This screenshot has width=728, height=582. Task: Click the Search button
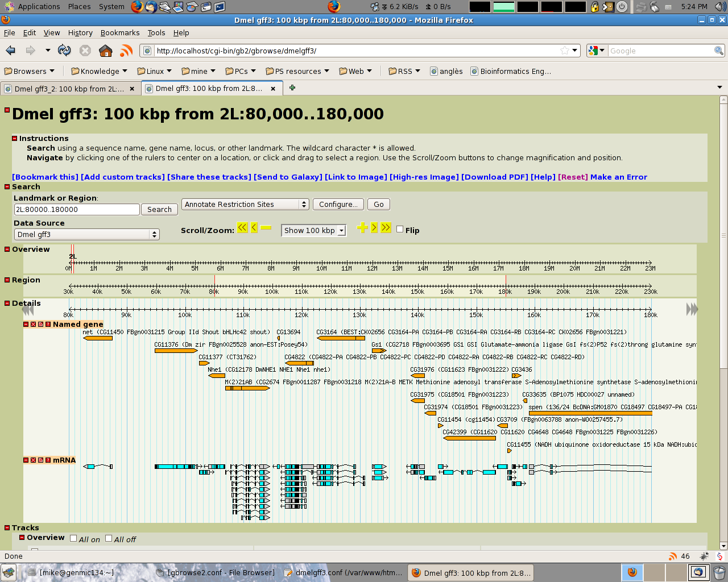(x=159, y=209)
